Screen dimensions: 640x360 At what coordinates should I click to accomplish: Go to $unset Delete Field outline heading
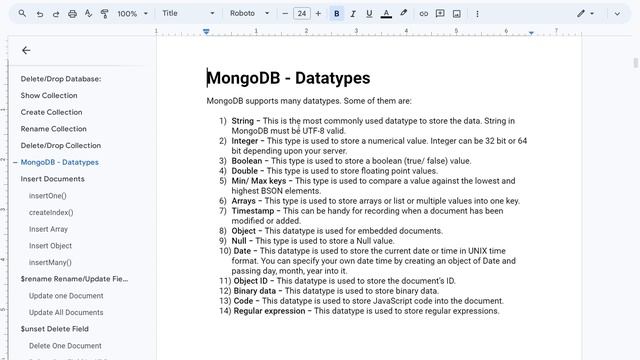coord(54,329)
